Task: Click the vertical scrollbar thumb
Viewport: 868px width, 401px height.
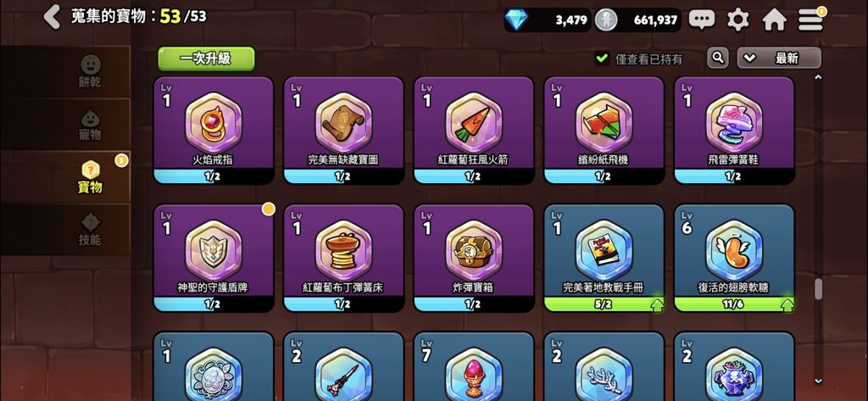Action: (818, 290)
